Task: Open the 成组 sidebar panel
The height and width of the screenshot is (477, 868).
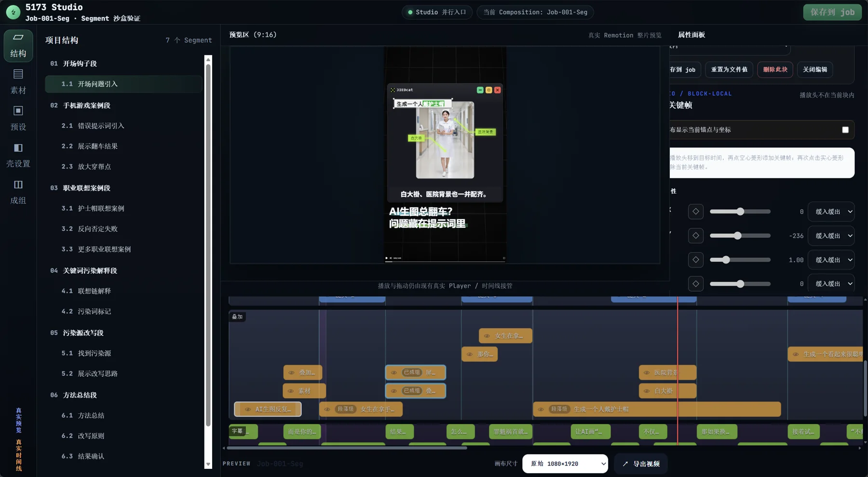Action: point(18,192)
